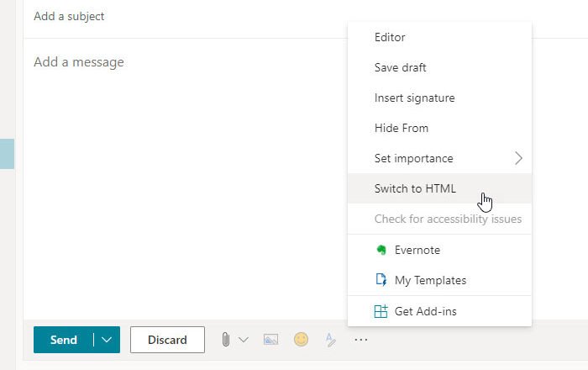Select Editor in the menu
Viewport: 588px width, 370px height.
point(439,37)
